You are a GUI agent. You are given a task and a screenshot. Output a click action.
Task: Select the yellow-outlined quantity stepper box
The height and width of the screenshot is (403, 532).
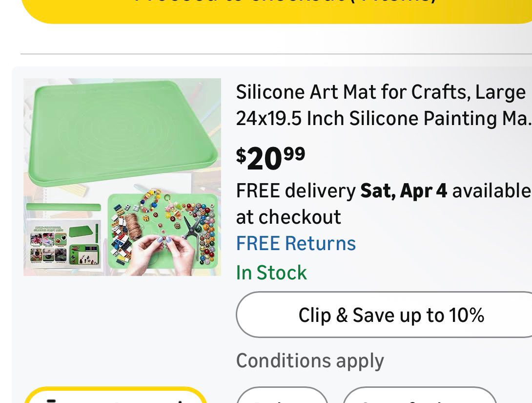click(x=116, y=397)
